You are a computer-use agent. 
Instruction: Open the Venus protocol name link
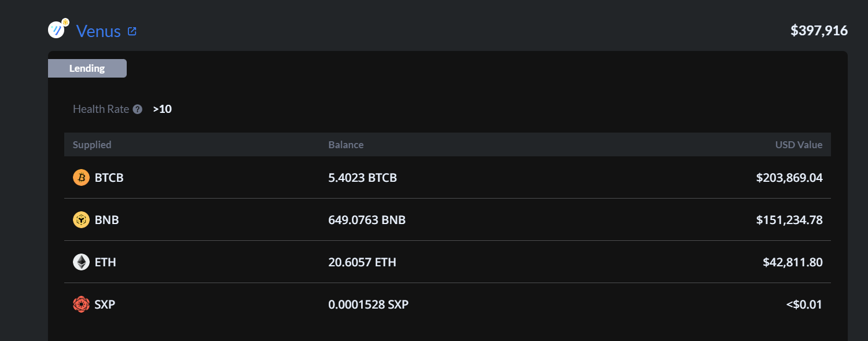click(98, 31)
